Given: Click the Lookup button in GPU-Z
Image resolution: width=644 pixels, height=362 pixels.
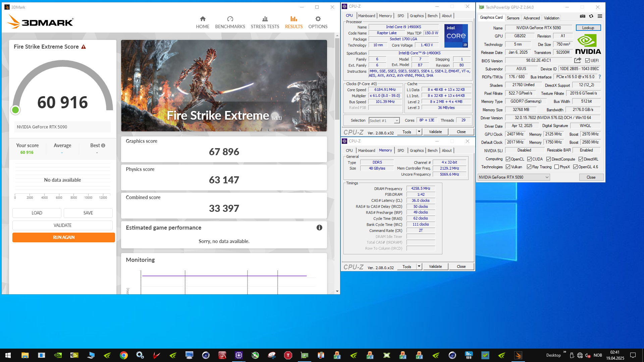Looking at the screenshot, I should 588,28.
